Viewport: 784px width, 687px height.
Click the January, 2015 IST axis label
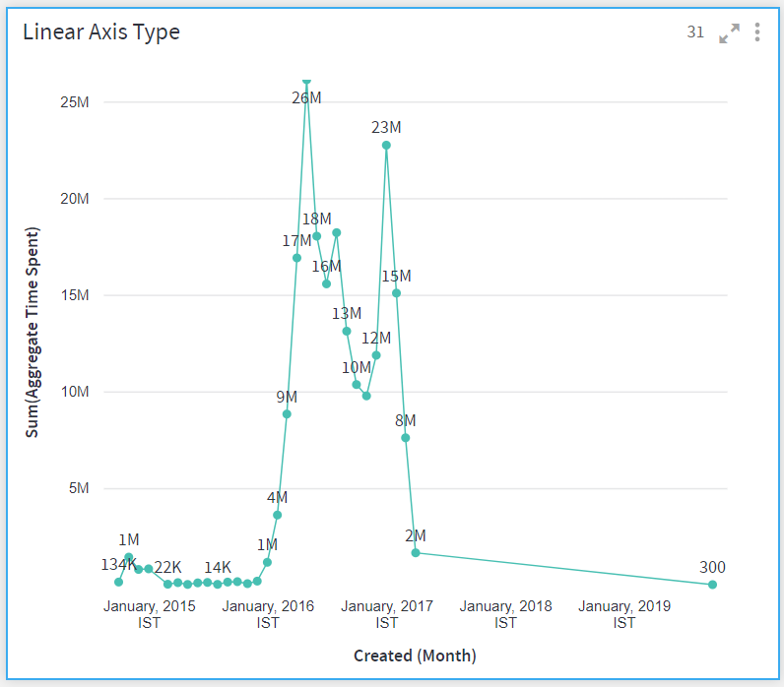(x=149, y=614)
